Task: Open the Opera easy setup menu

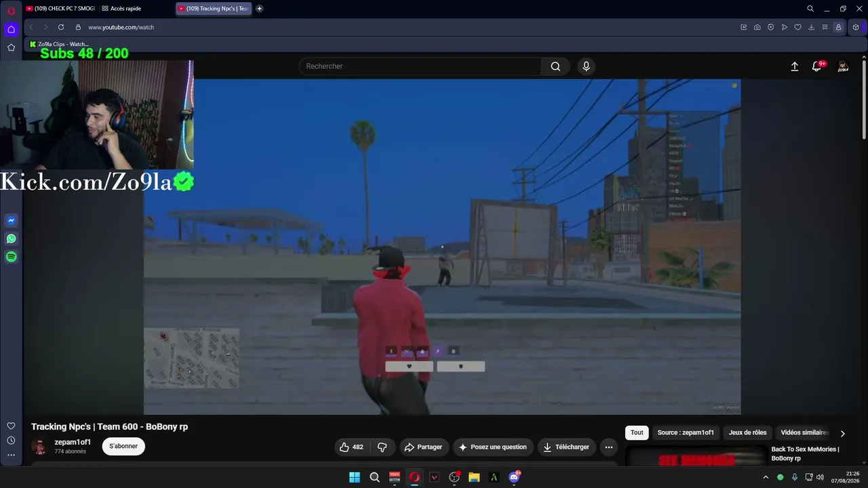Action: coord(825,27)
